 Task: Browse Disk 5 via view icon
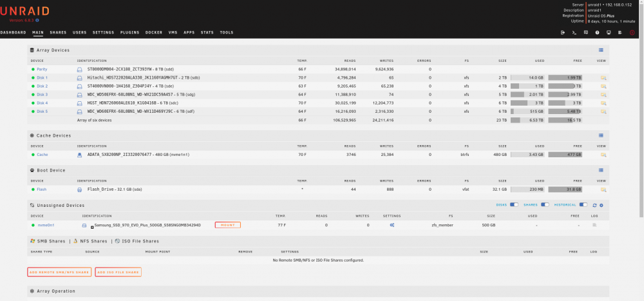pos(603,112)
